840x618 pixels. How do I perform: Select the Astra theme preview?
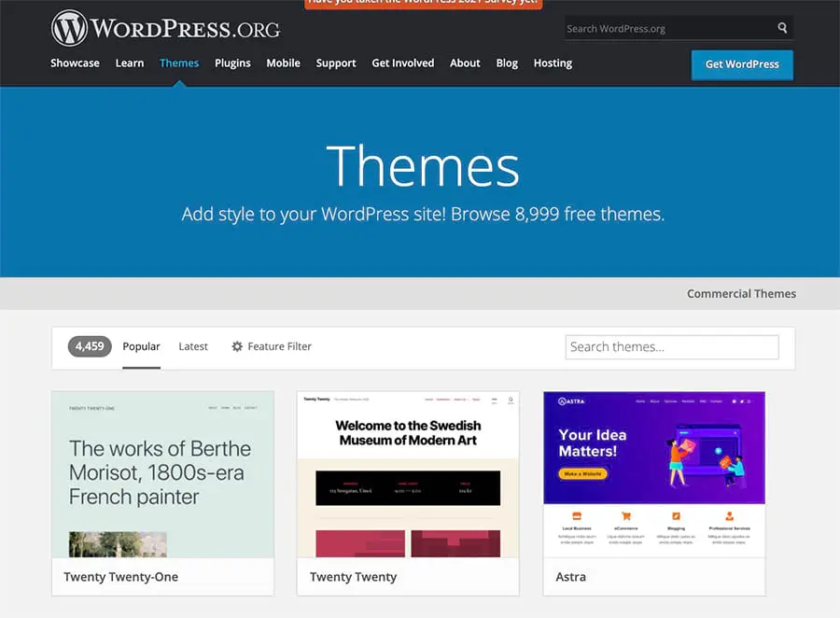coord(653,474)
